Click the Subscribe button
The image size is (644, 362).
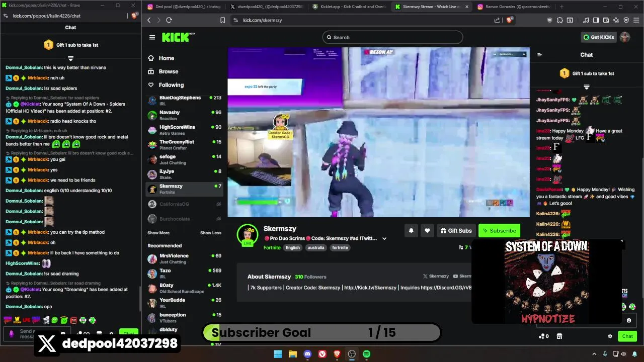pyautogui.click(x=499, y=231)
